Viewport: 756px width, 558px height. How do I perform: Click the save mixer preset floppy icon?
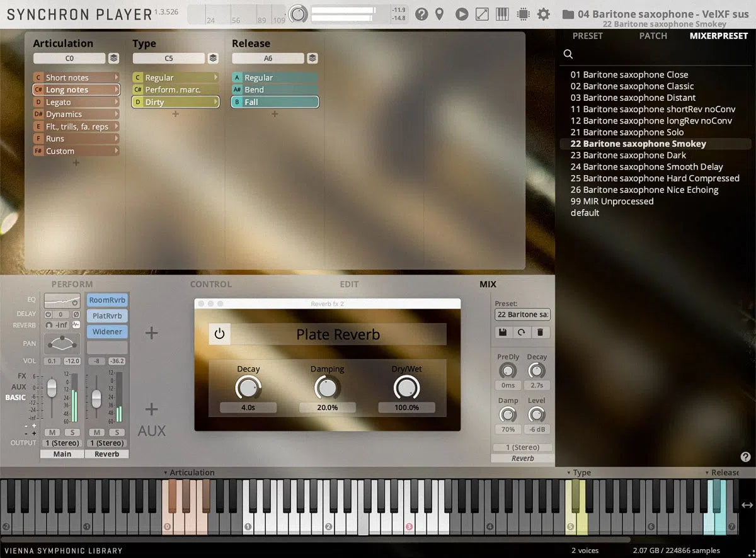(503, 332)
